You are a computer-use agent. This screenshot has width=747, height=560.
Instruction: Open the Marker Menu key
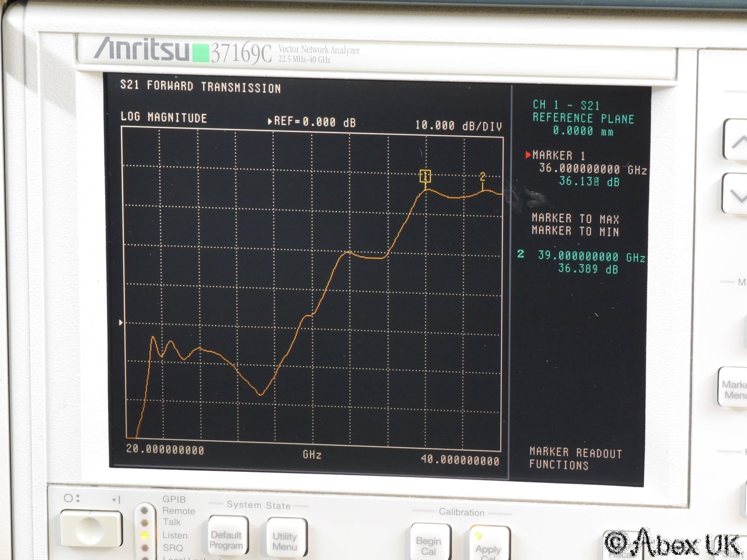(733, 389)
